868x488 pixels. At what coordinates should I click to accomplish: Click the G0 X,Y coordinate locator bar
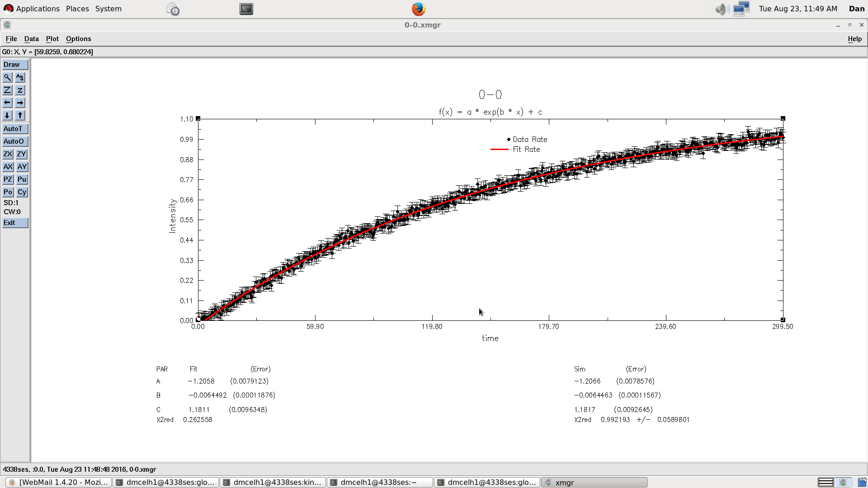coord(434,52)
